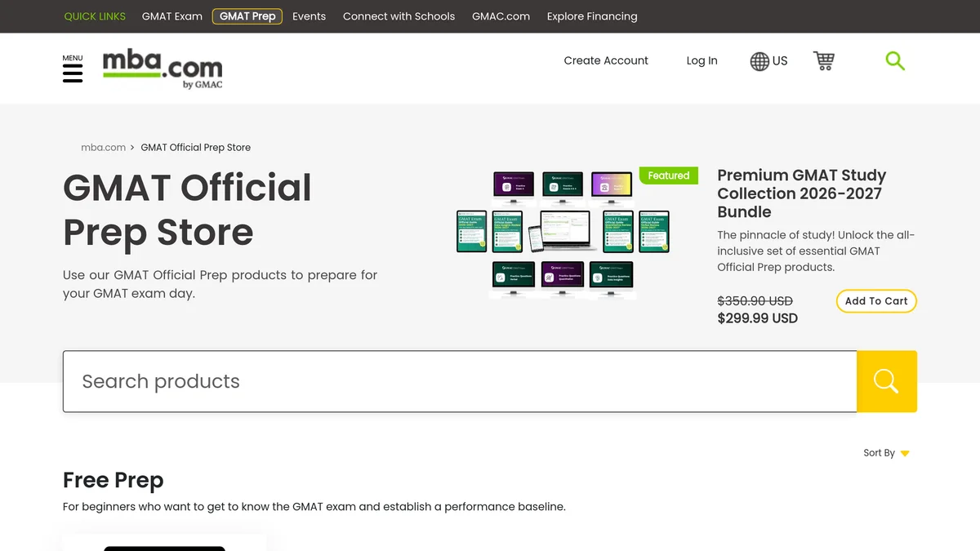
Task: Select the GMAT Prep quick link
Action: 247,16
